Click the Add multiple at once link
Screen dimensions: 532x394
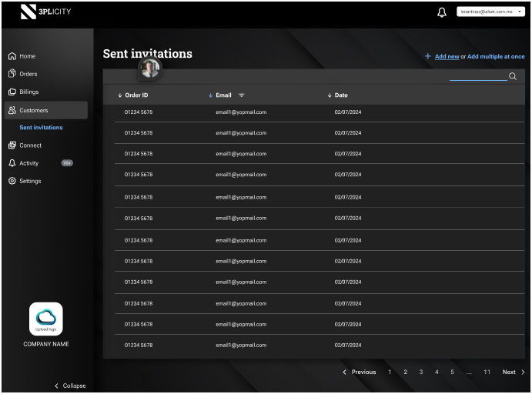496,57
